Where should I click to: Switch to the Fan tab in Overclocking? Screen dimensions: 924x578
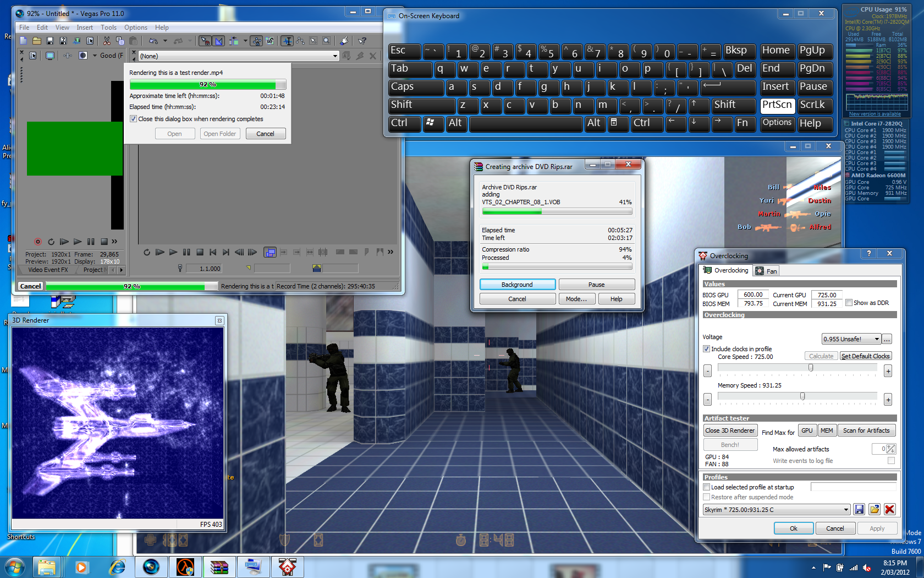pos(766,271)
